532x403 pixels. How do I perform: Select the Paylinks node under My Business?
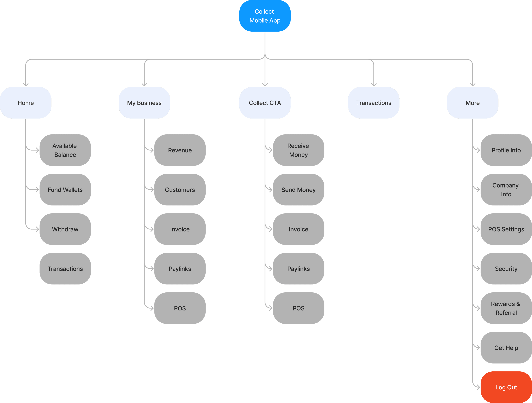pos(180,268)
